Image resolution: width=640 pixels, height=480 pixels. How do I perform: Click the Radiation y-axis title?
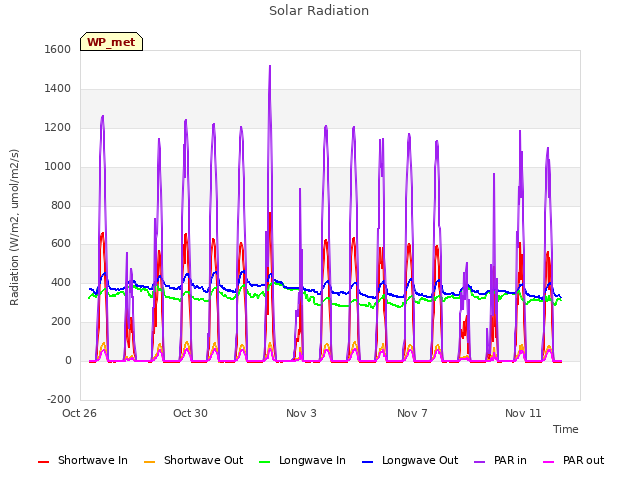pyautogui.click(x=14, y=227)
